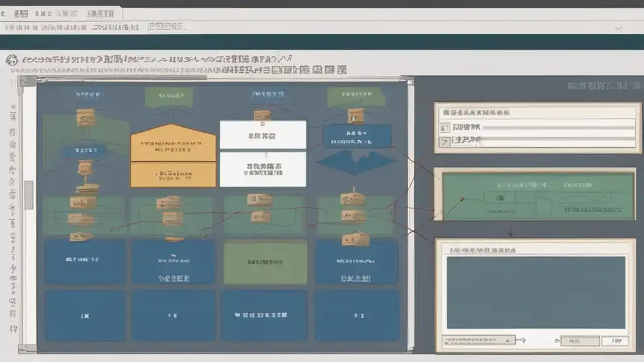The height and width of the screenshot is (362, 644).
Task: Click the lower white box in the diagram
Action: click(x=263, y=169)
